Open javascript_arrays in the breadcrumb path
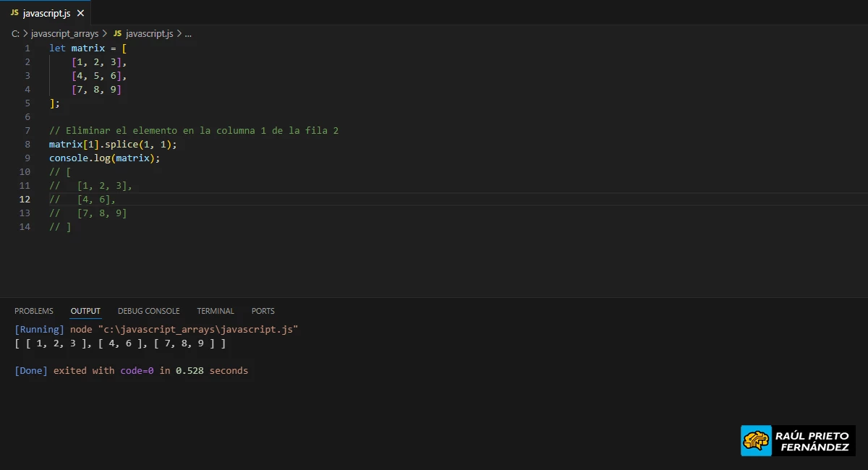 64,33
